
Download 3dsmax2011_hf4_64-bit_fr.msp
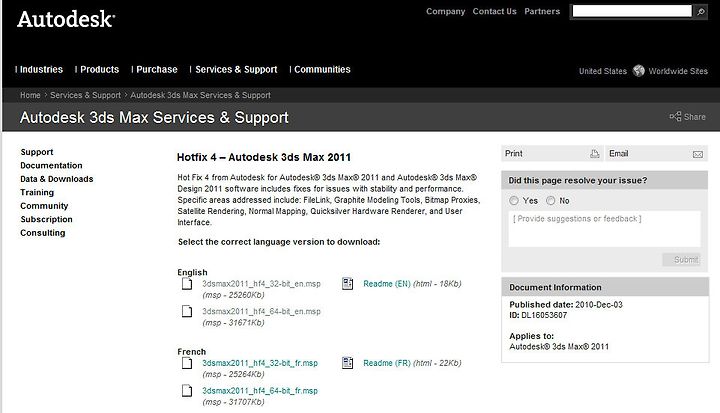(x=260, y=391)
